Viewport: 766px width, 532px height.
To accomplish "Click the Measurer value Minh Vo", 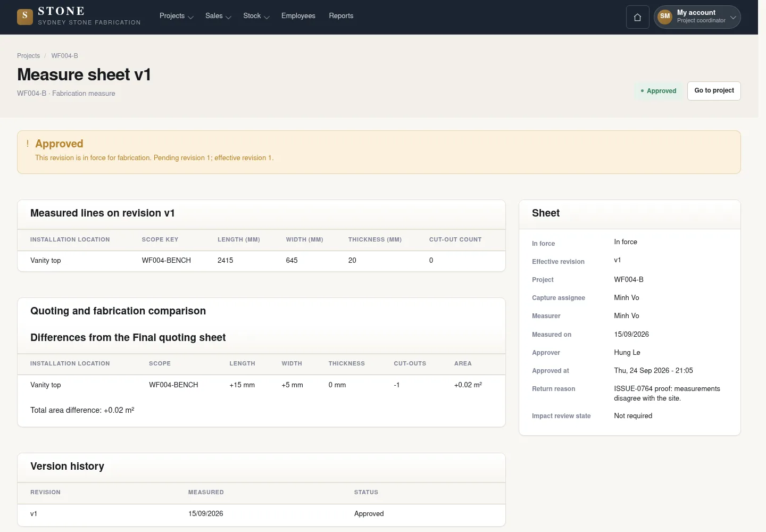I will pyautogui.click(x=627, y=316).
